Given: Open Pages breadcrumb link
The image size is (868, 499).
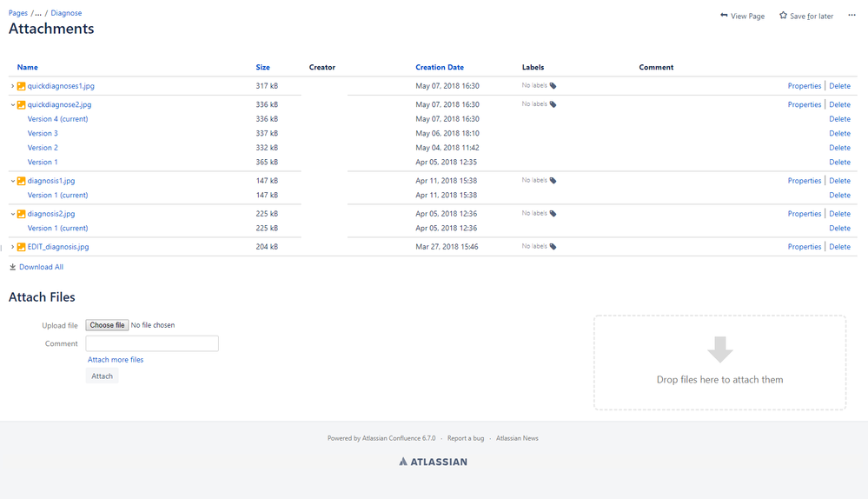Looking at the screenshot, I should pos(17,13).
